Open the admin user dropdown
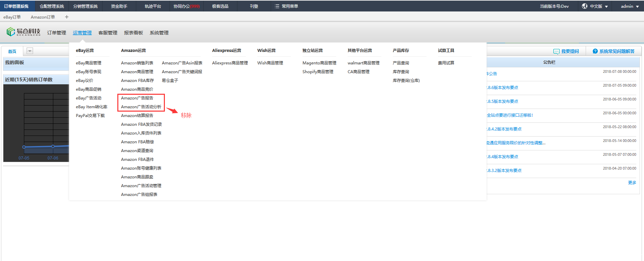This screenshot has height=261, width=644. coord(630,6)
